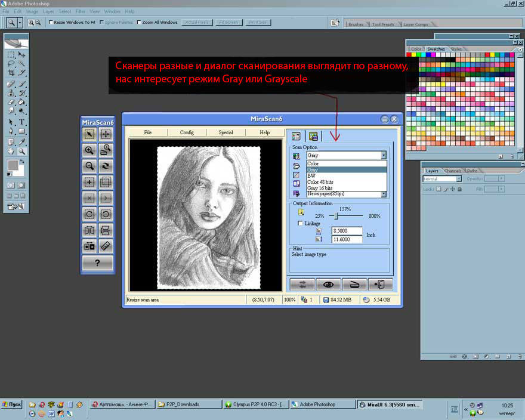This screenshot has height=420, width=525.
Task: Click the Scan button with scanner icon
Action: coord(354,285)
